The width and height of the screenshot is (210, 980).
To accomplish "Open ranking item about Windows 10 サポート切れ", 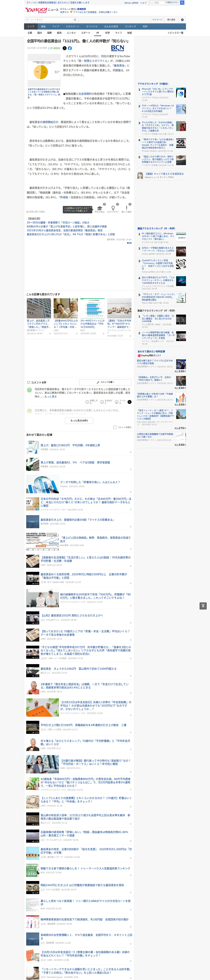I will 158,108.
